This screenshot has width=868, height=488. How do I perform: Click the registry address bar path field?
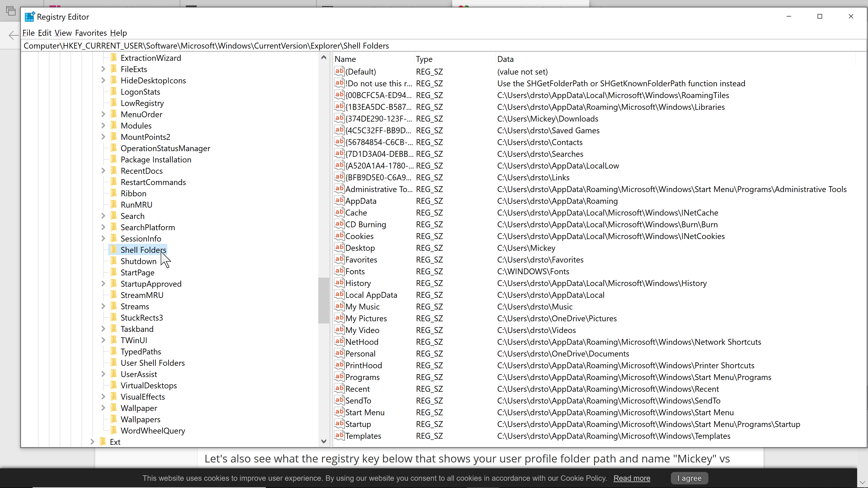click(x=443, y=45)
